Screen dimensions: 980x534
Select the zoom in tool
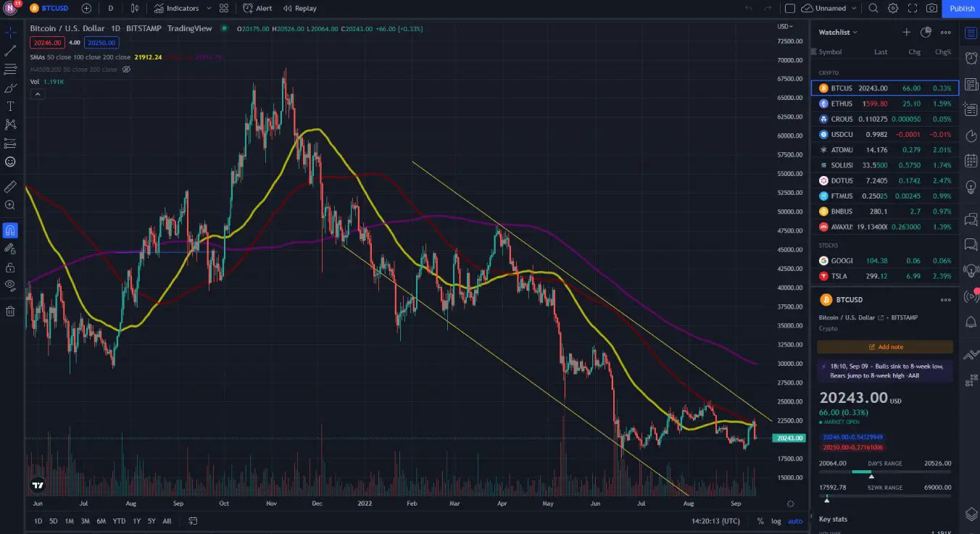[10, 205]
